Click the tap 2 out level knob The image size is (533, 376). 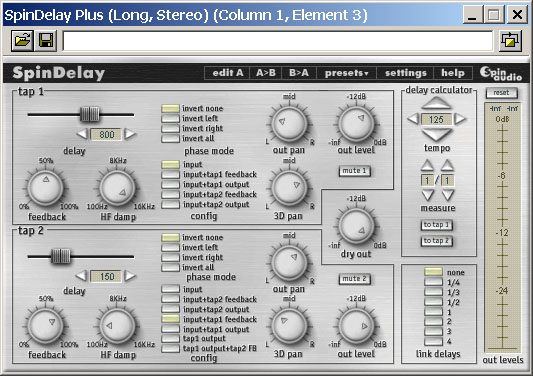coord(356,326)
